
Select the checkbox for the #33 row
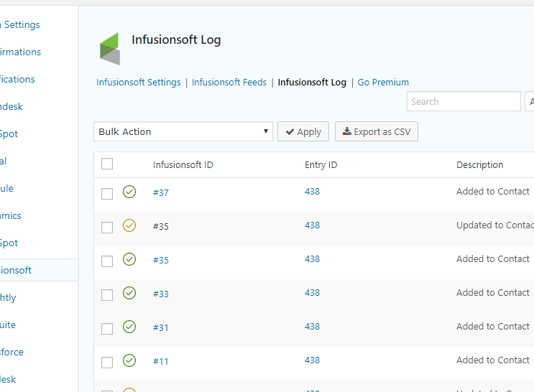click(107, 295)
